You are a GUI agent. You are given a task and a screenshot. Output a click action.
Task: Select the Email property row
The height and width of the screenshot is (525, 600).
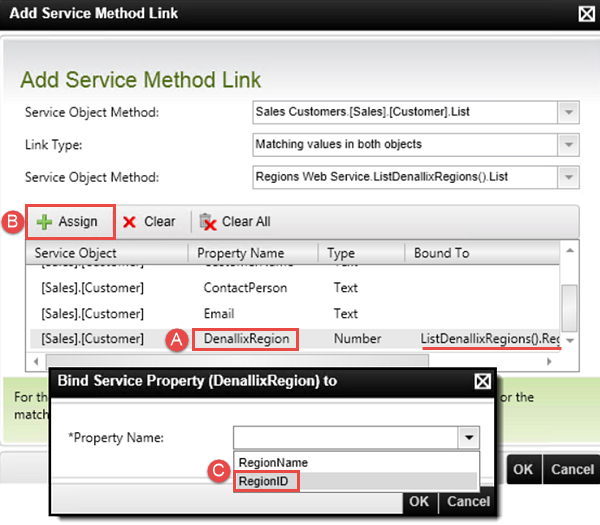[294, 314]
